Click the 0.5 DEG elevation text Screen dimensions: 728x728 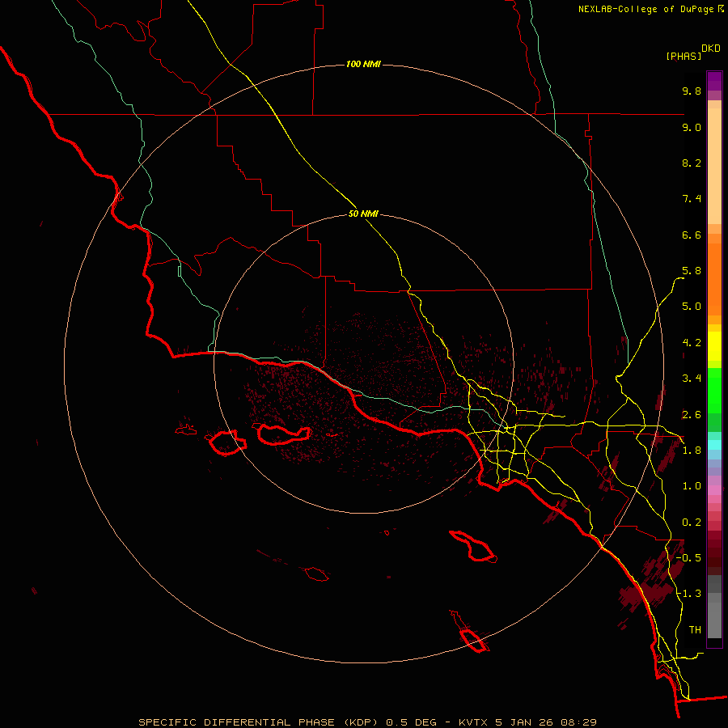pos(412,722)
